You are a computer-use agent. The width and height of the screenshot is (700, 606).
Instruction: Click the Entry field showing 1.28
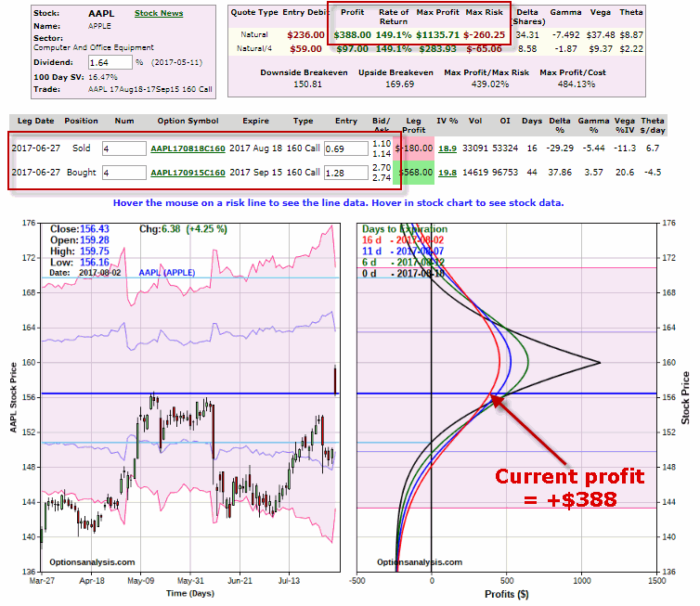[346, 173]
